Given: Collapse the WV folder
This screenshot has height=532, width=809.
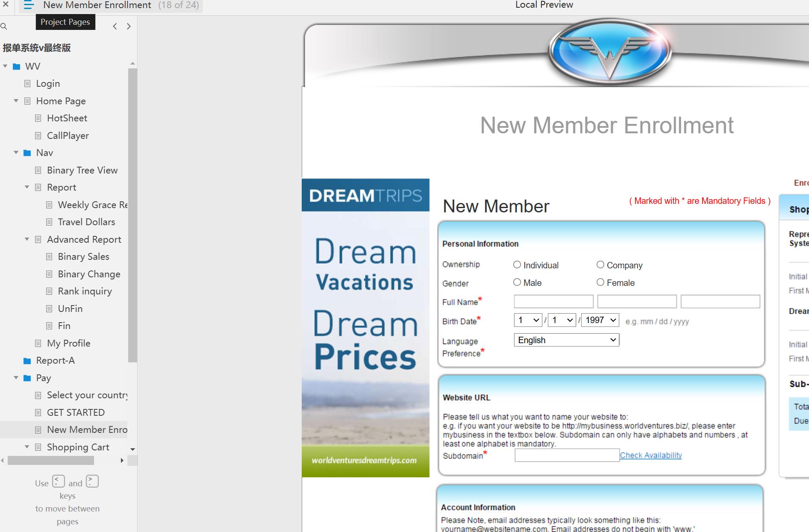Looking at the screenshot, I should point(5,66).
